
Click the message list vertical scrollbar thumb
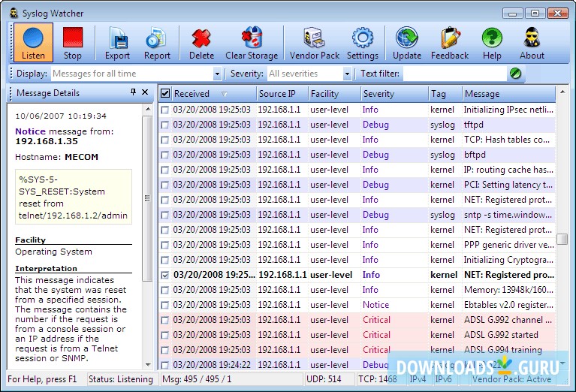click(x=562, y=239)
